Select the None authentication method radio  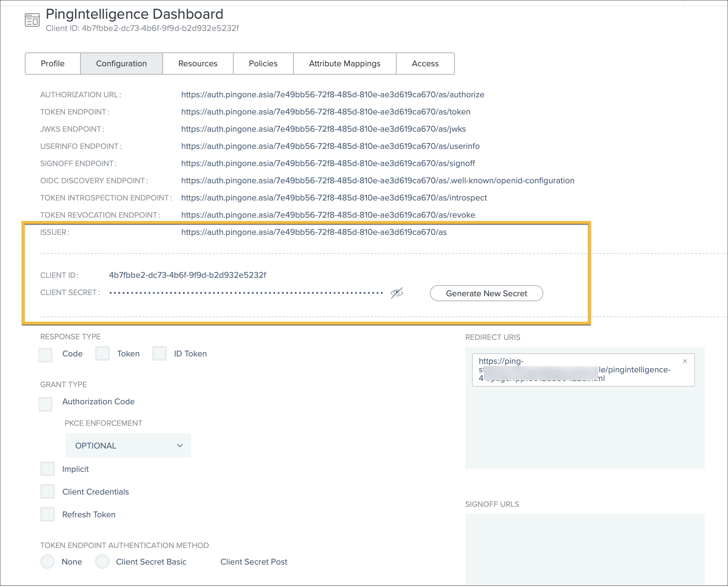(48, 561)
